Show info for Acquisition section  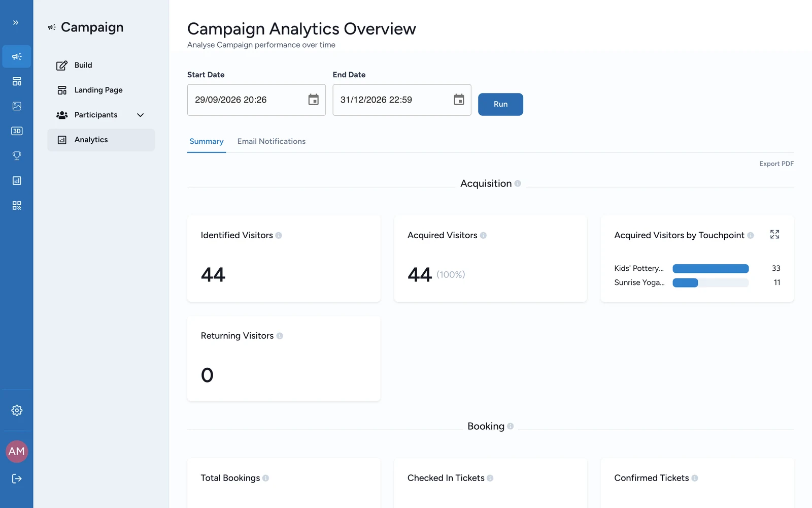tap(518, 183)
